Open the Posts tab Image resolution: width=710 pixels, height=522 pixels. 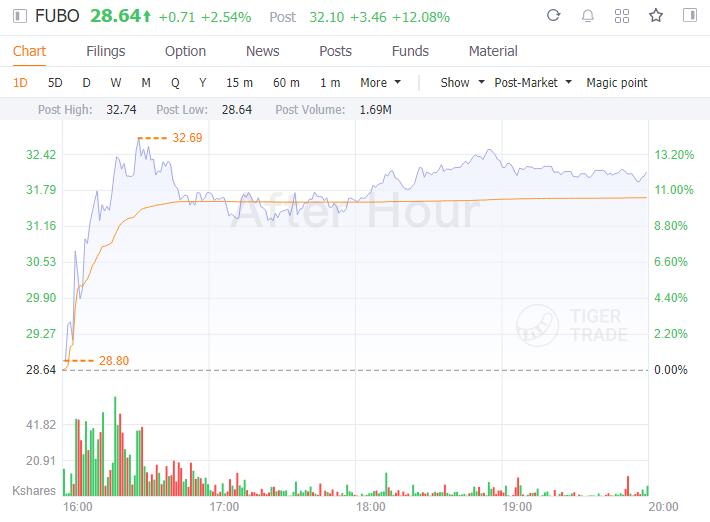click(336, 51)
